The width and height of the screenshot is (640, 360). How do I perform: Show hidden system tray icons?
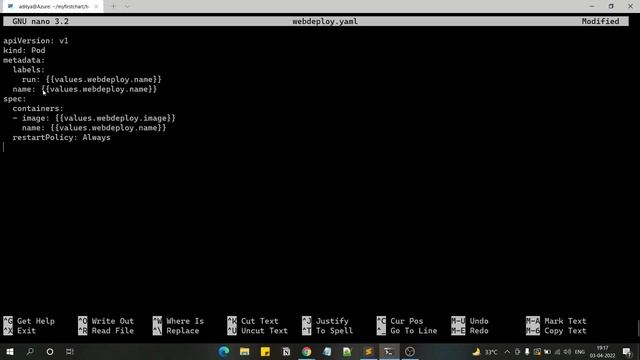(507, 352)
